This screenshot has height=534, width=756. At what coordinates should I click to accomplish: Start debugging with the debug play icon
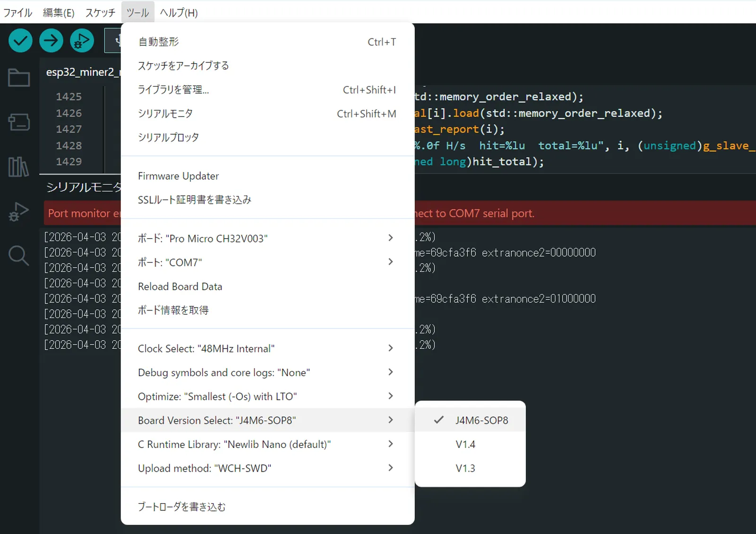pyautogui.click(x=82, y=41)
